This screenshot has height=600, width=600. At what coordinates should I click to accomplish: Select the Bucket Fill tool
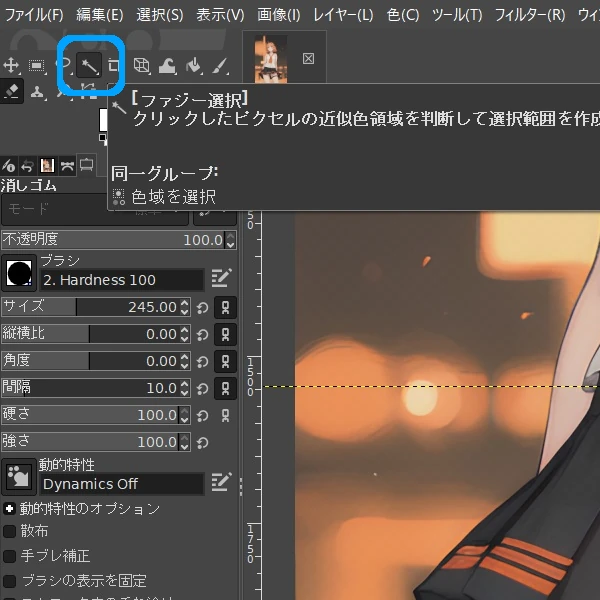[x=194, y=66]
